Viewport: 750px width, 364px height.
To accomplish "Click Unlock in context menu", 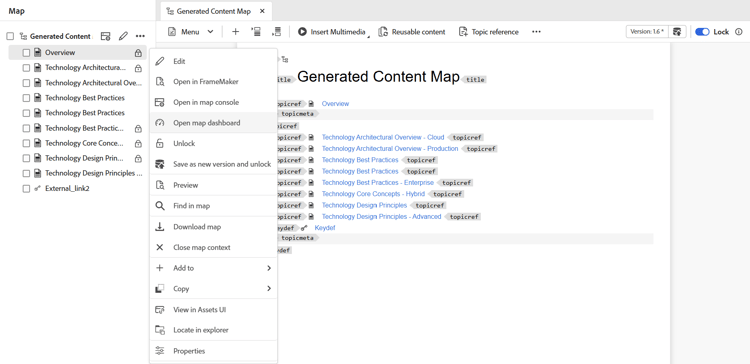I will pyautogui.click(x=213, y=143).
